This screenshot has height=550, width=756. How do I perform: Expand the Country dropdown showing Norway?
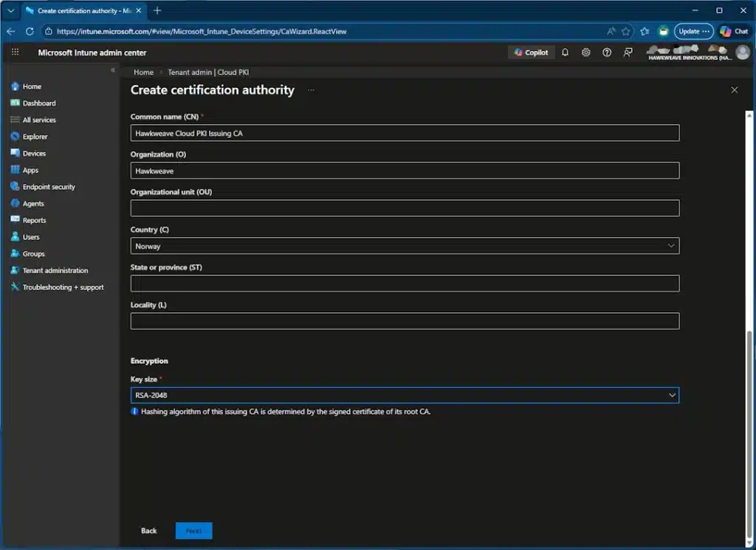point(405,246)
